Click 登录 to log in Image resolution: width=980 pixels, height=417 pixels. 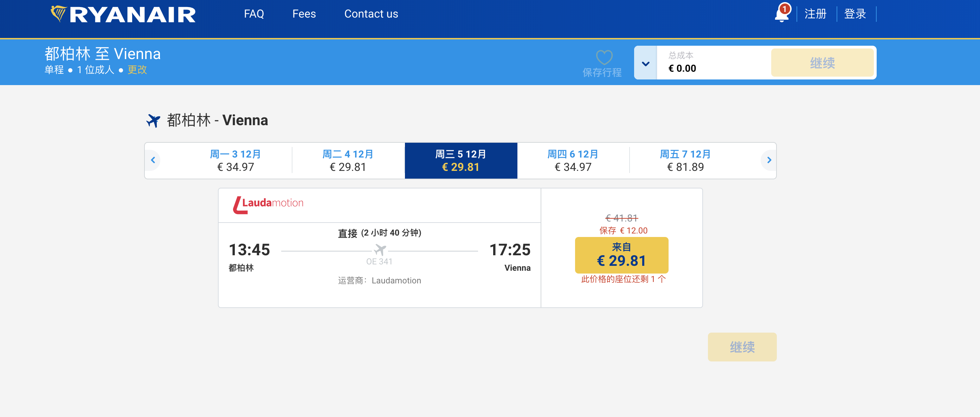(x=855, y=14)
